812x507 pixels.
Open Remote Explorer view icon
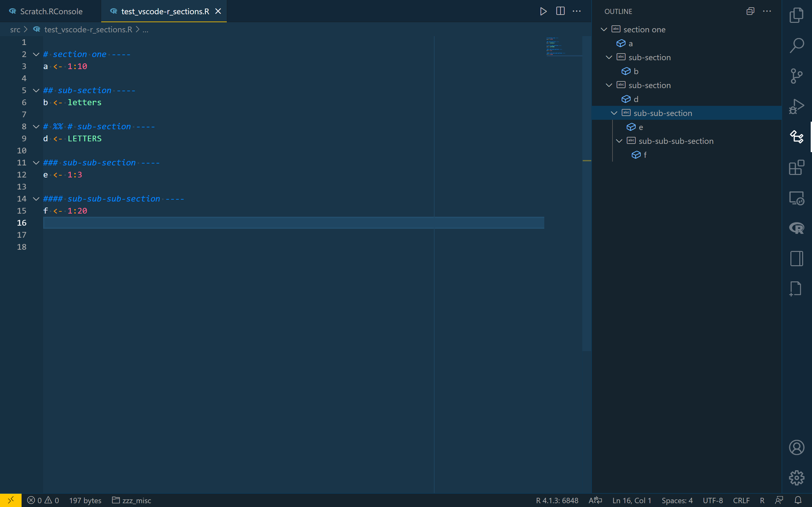(x=796, y=198)
